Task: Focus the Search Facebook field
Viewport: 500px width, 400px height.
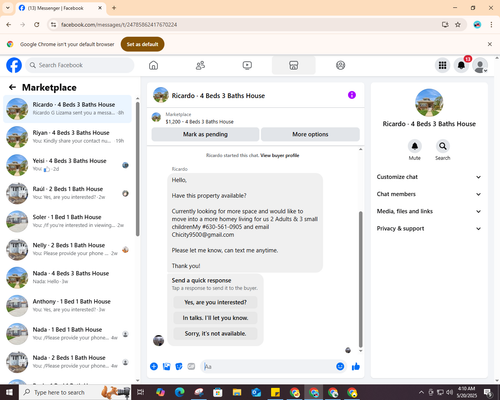Action: pyautogui.click(x=80, y=65)
